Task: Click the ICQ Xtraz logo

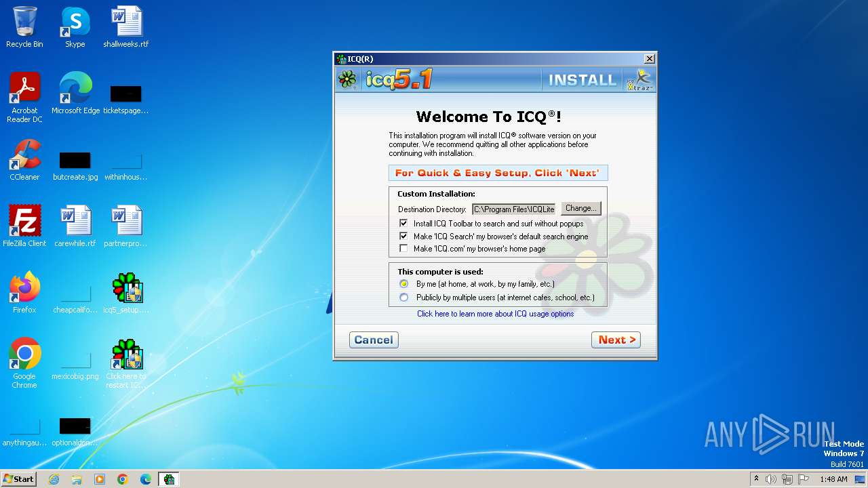Action: [x=639, y=80]
